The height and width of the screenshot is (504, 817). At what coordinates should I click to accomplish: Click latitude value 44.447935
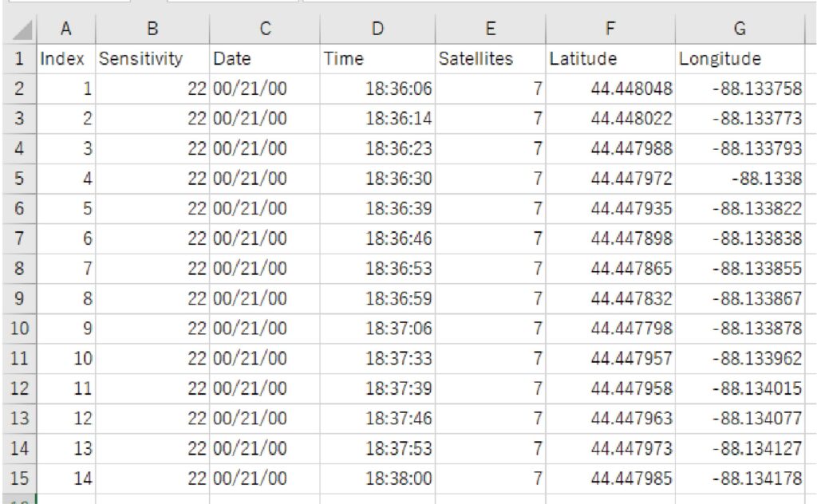tap(610, 209)
